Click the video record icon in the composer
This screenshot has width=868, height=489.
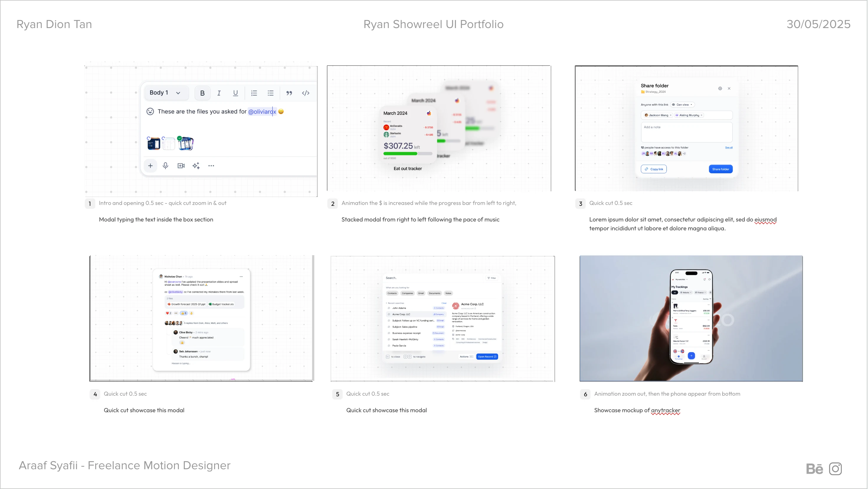point(181,166)
